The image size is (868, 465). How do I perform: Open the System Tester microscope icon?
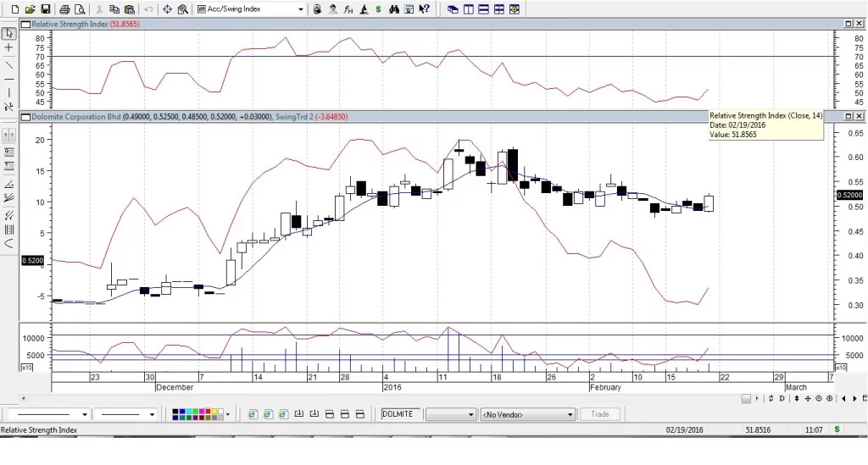[x=364, y=9]
